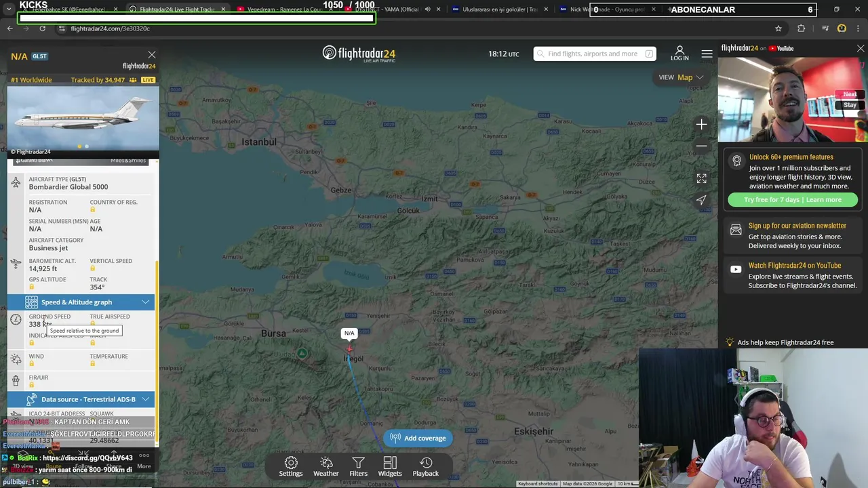Click Try free for 7 days button
The image size is (868, 488).
pos(793,199)
